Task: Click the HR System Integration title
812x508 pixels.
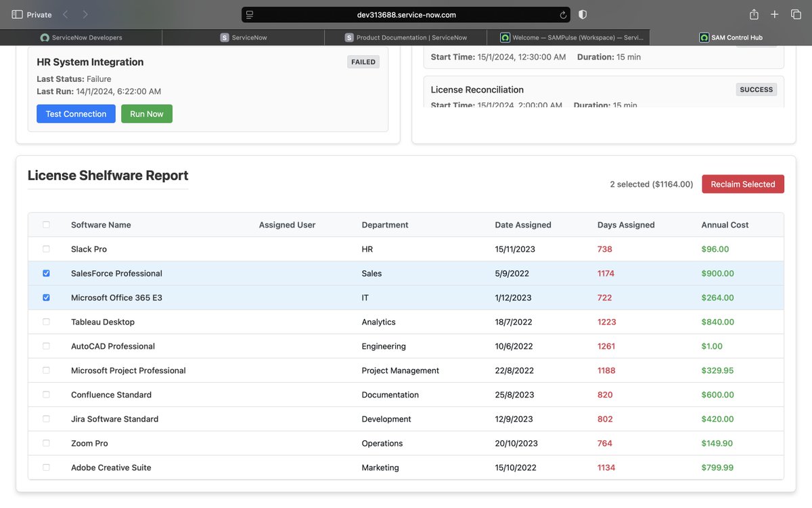Action: [90, 62]
